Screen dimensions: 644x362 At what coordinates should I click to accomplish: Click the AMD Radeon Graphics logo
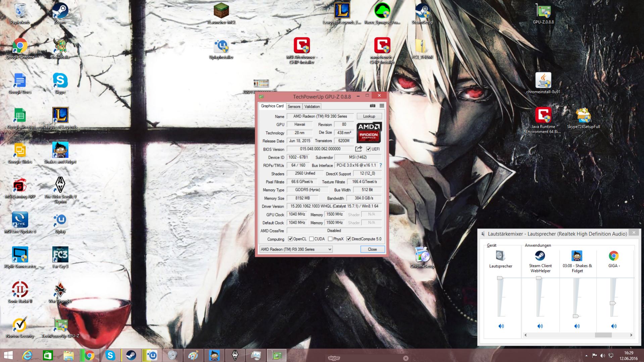coord(369,133)
